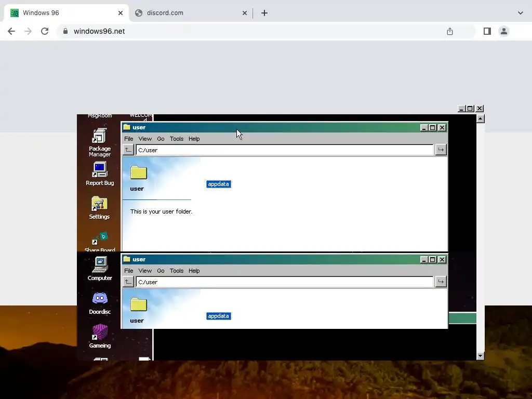Open Help menu in lower user window

pos(194,271)
